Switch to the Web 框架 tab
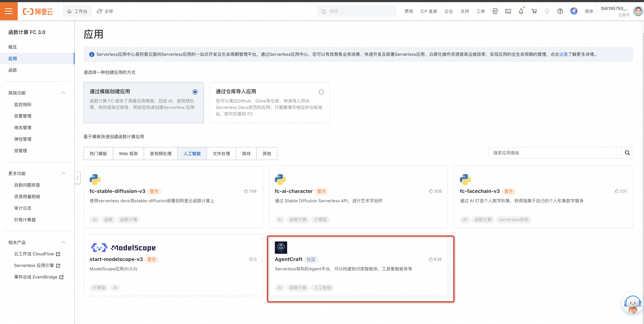The image size is (644, 324). (128, 153)
